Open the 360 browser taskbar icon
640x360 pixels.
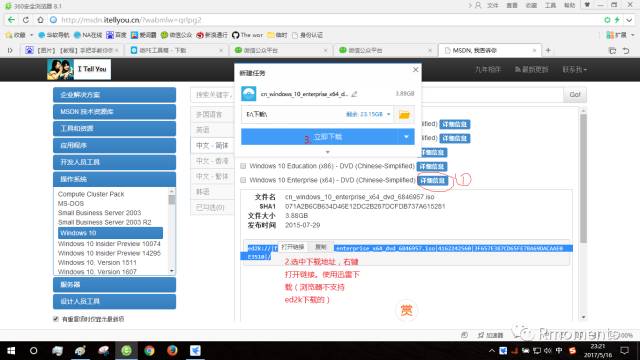pyautogui.click(x=126, y=351)
